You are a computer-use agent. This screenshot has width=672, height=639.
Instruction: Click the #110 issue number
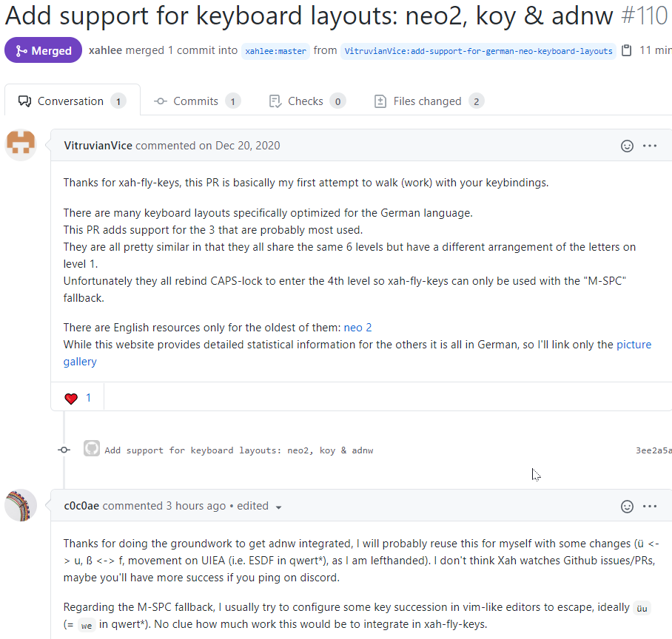click(x=645, y=16)
